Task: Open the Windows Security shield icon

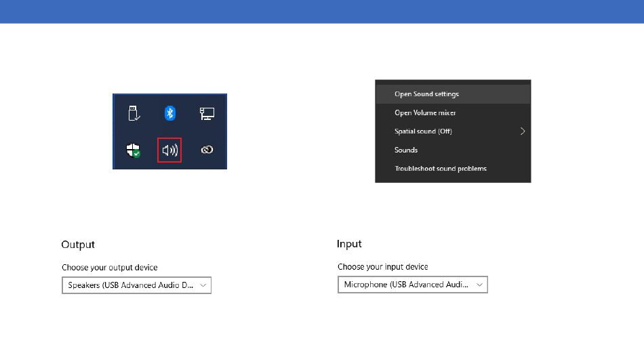Action: [133, 150]
